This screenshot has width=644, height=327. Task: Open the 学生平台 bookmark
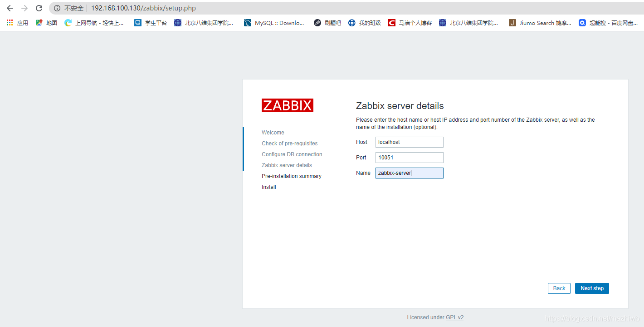[151, 23]
